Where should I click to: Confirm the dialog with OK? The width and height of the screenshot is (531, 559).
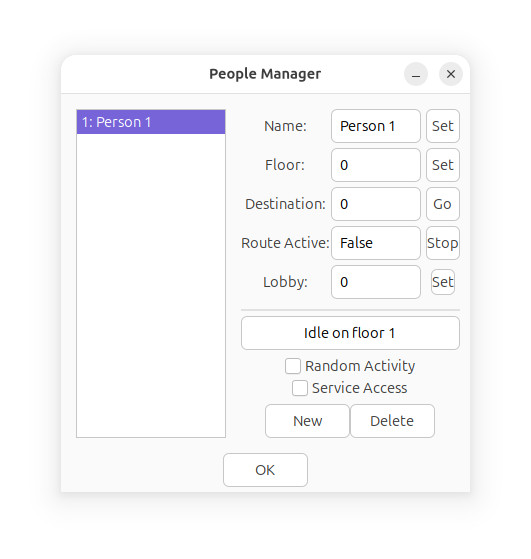tap(265, 470)
